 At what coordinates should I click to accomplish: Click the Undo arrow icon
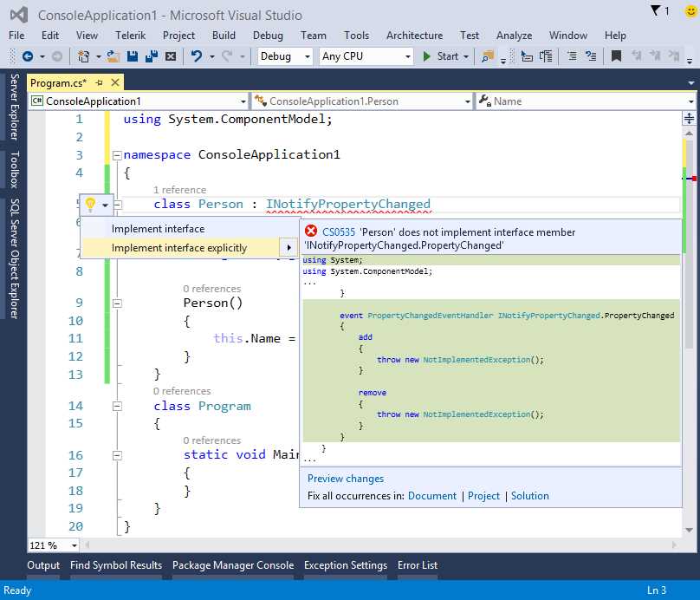(197, 56)
